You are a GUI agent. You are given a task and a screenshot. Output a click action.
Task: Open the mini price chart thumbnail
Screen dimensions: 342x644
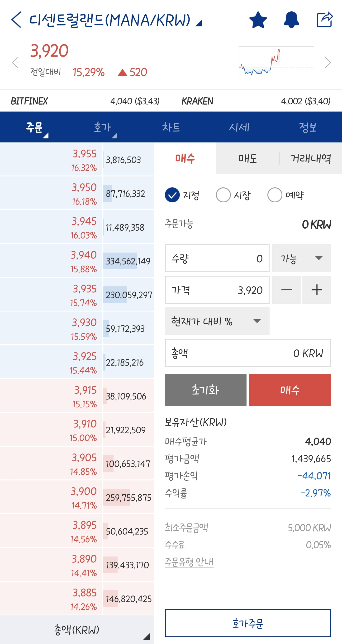[x=277, y=62]
